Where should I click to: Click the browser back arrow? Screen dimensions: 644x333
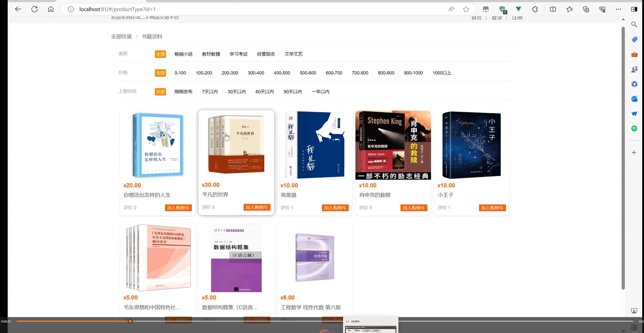(x=18, y=9)
